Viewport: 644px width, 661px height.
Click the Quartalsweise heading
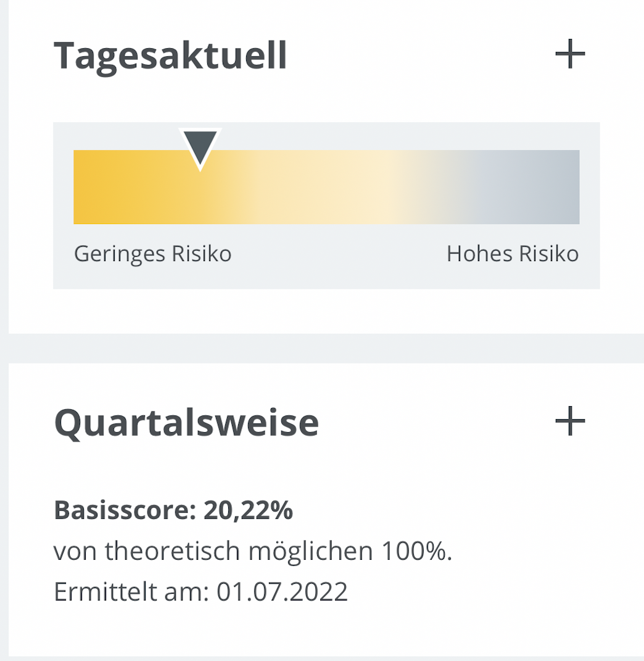pyautogui.click(x=186, y=423)
